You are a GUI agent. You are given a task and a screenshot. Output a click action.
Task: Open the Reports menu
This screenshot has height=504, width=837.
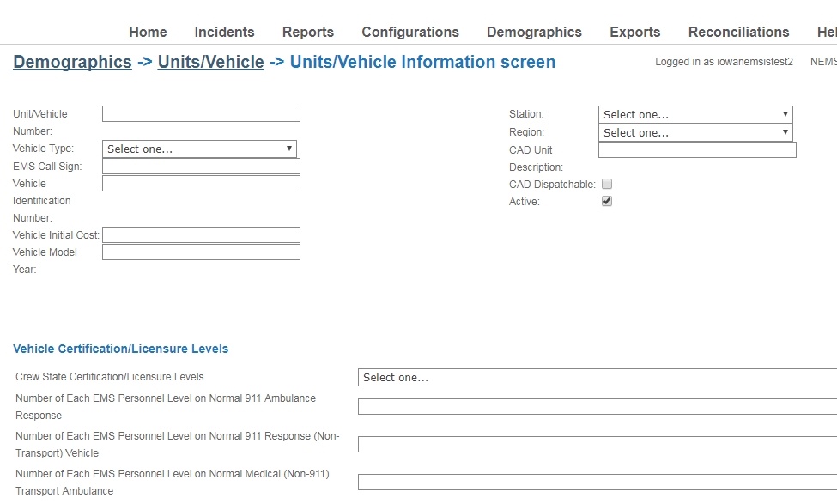pyautogui.click(x=308, y=32)
